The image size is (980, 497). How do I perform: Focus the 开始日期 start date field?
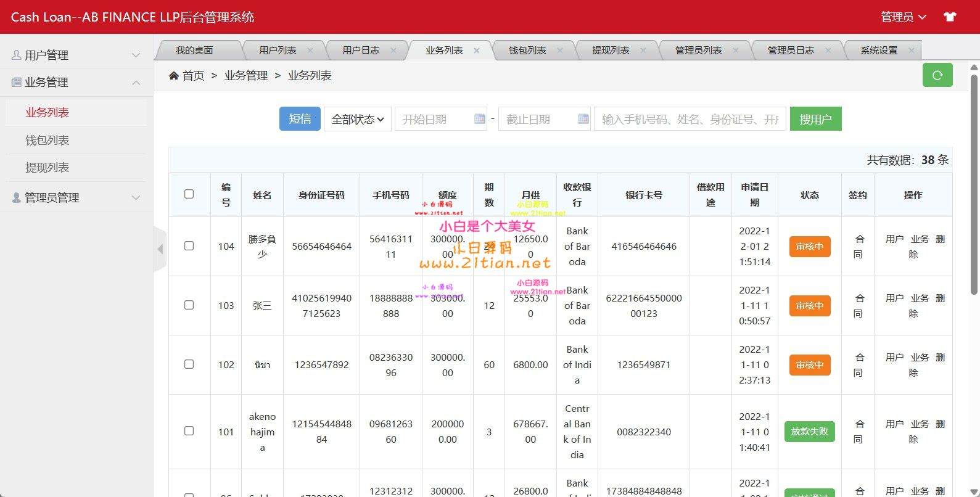pos(441,119)
